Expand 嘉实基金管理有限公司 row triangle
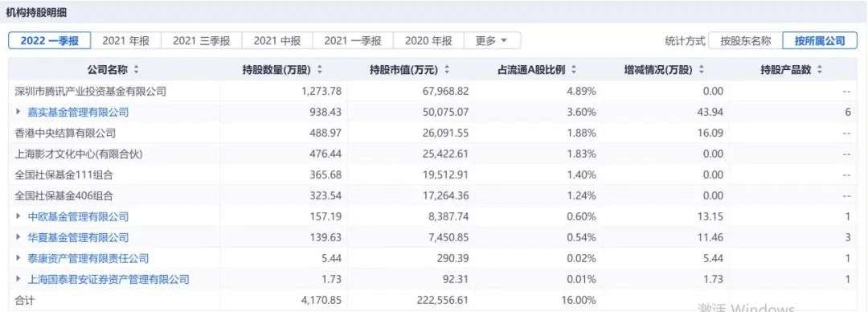Image resolution: width=868 pixels, height=312 pixels. (x=18, y=112)
